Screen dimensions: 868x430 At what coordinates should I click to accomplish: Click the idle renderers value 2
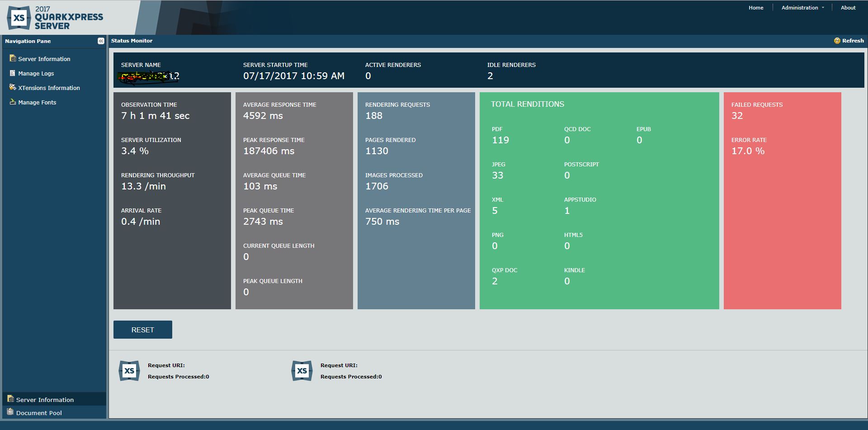tap(490, 76)
